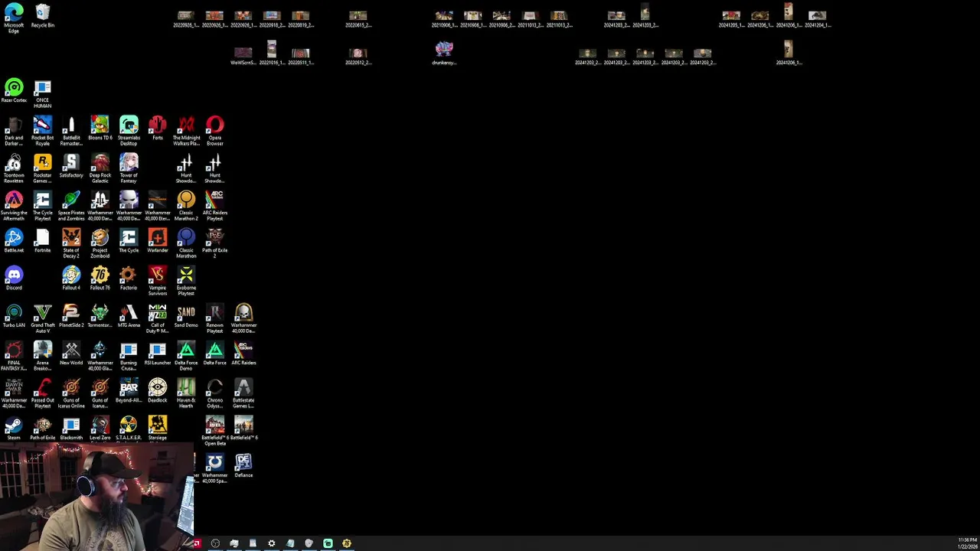Launch Razer Cortex shortcut

[14, 90]
